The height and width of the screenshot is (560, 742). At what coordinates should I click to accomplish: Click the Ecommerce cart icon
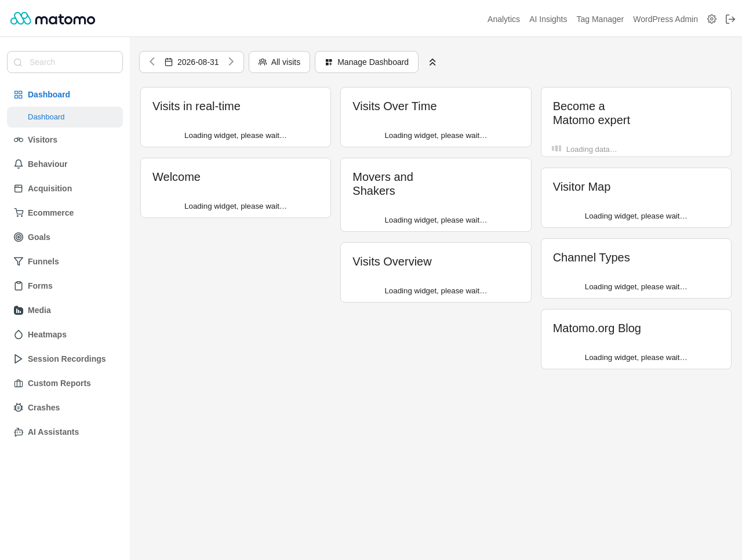pyautogui.click(x=19, y=213)
